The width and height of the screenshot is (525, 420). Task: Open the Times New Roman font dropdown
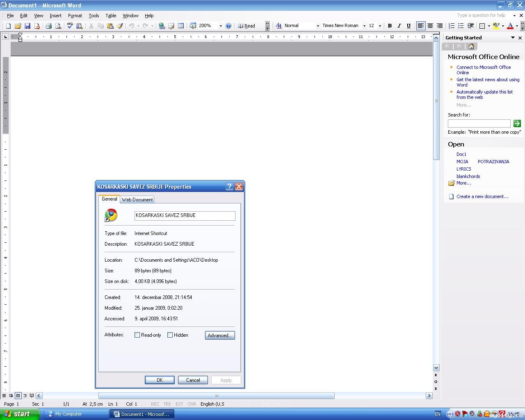364,26
